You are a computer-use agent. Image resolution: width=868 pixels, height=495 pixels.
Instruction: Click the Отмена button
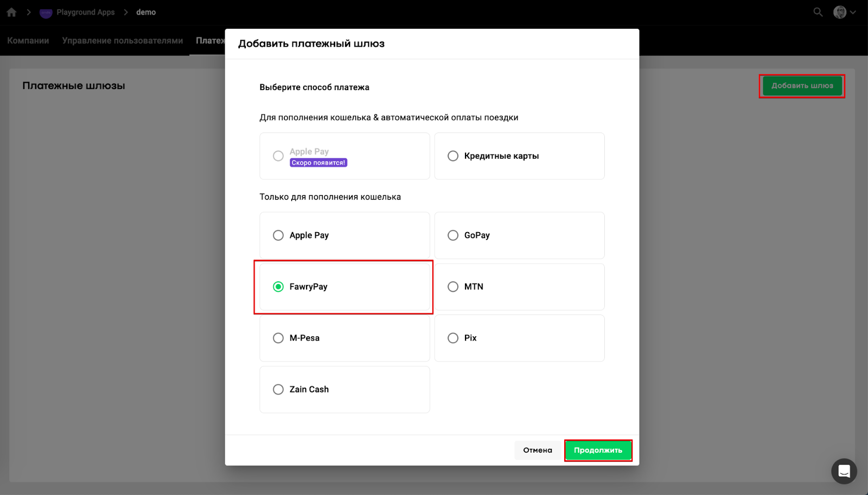(x=537, y=450)
